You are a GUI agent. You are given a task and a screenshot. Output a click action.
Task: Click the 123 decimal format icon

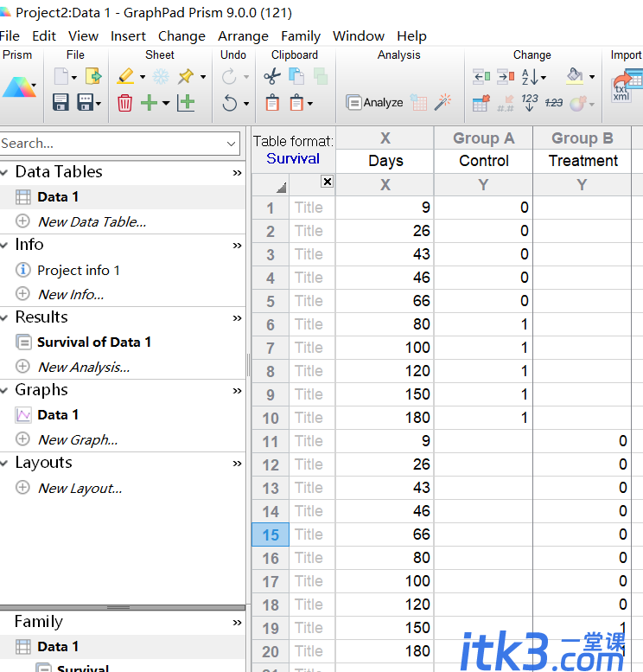pyautogui.click(x=530, y=103)
